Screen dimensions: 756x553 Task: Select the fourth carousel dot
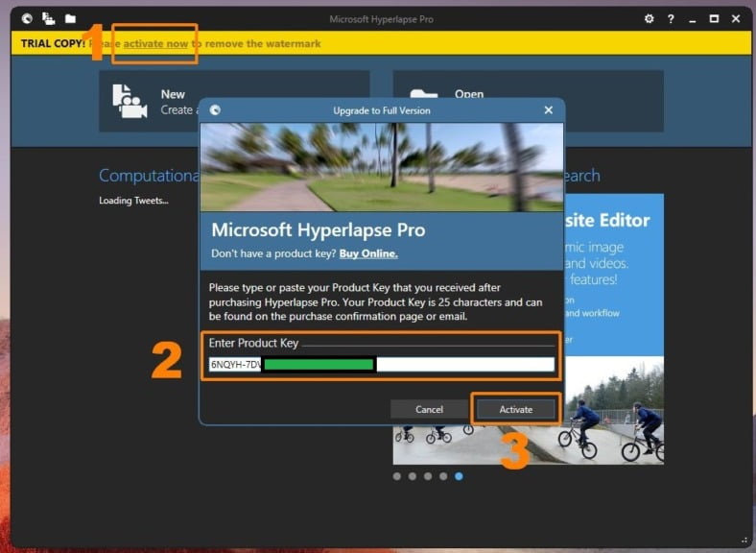coord(443,476)
